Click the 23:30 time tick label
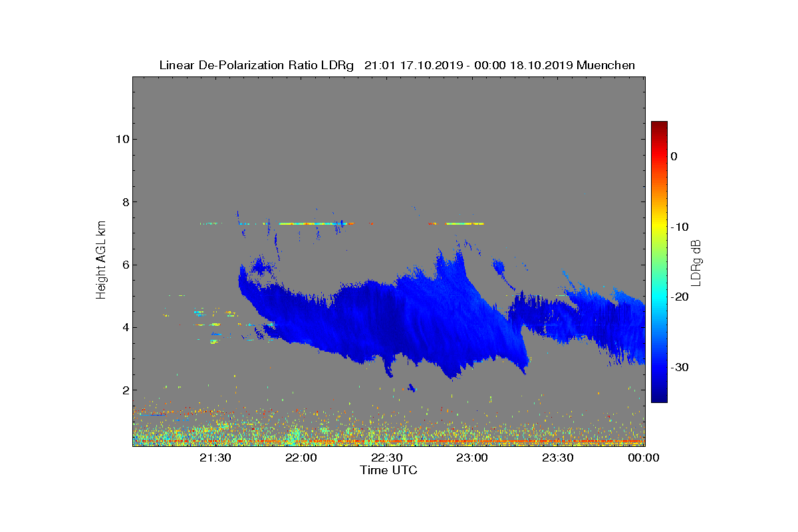798x532 pixels. (x=559, y=458)
